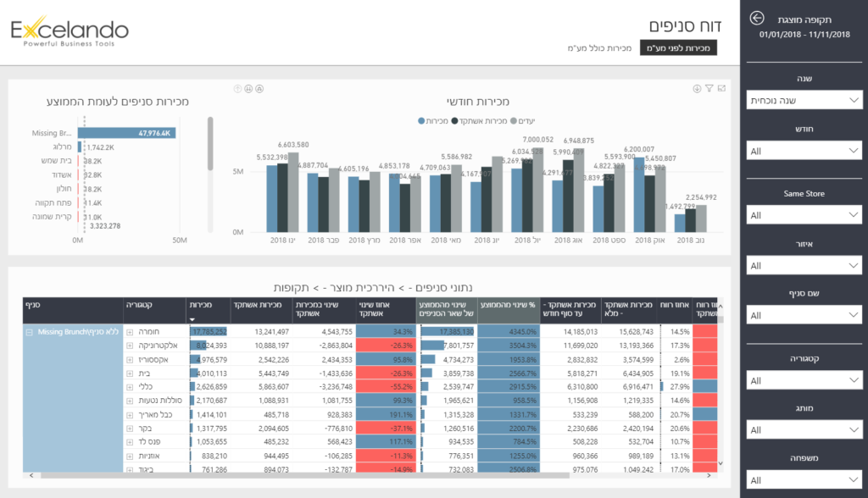
Task: Expand the אלקטרוניקה category row
Action: pyautogui.click(x=130, y=346)
